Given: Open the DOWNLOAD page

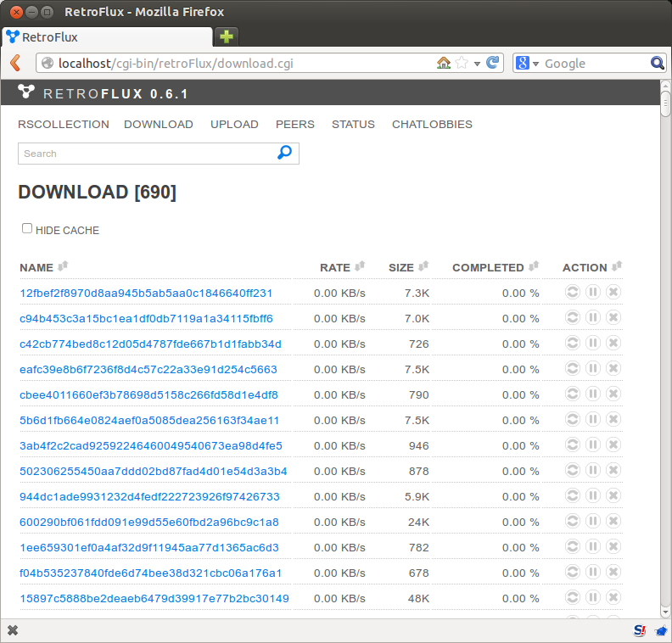Looking at the screenshot, I should pos(159,124).
